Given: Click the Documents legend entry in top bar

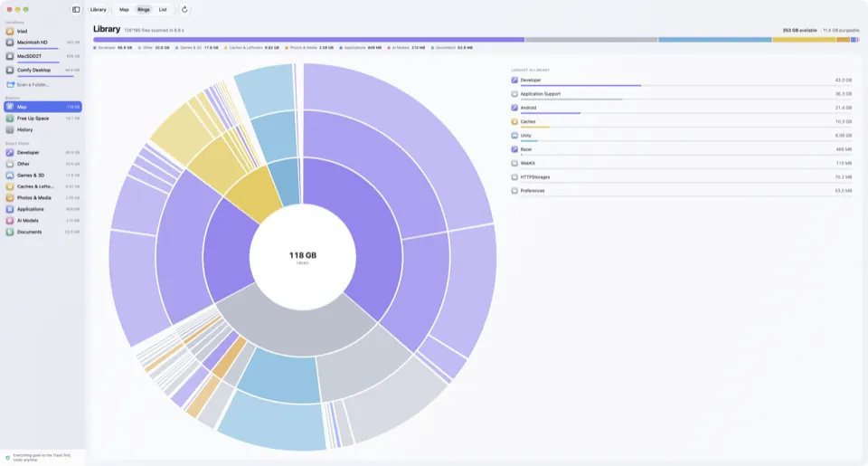Looking at the screenshot, I should [452, 48].
